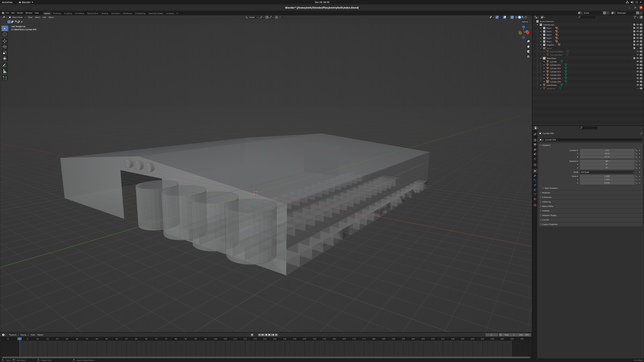Open Modifier properties wrench tab
Viewport: 644px width, 362px height.
coord(535,176)
